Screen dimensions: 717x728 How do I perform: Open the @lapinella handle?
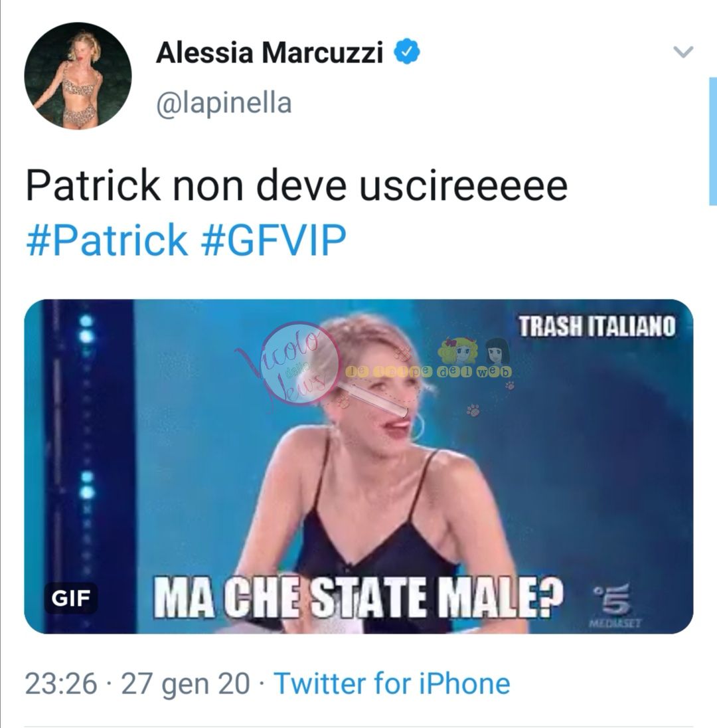(224, 103)
